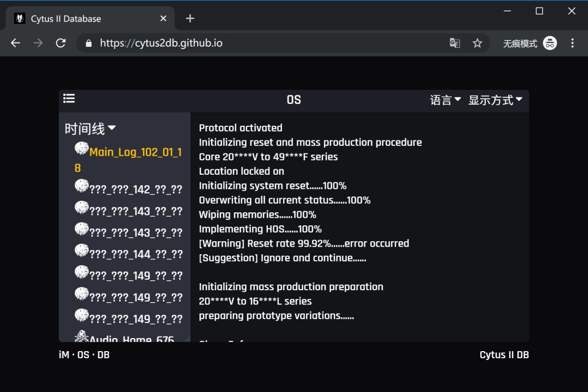
Task: Go back to the previous page
Action: click(x=15, y=43)
